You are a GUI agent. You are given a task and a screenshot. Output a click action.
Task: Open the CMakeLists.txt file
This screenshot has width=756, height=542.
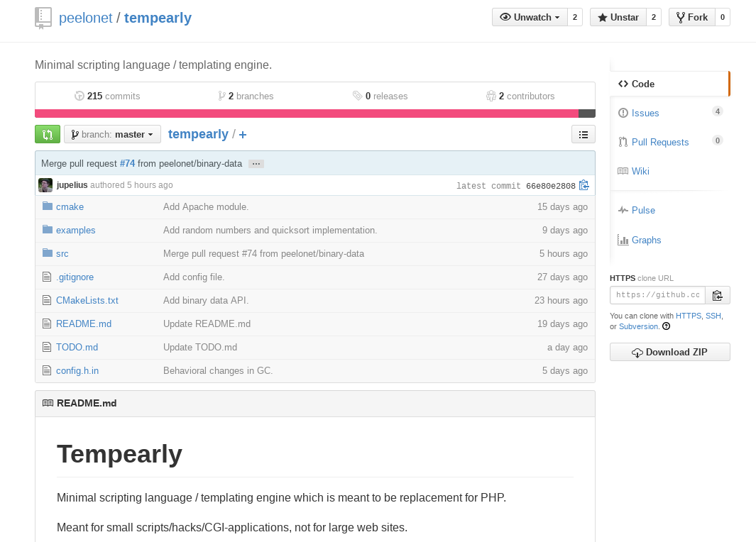(87, 300)
